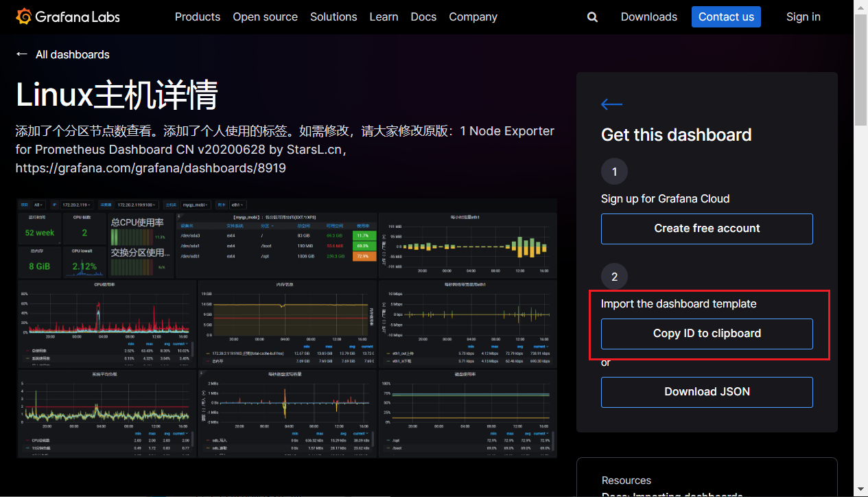The height and width of the screenshot is (497, 868).
Task: Open search with the magnifier icon
Action: point(592,17)
